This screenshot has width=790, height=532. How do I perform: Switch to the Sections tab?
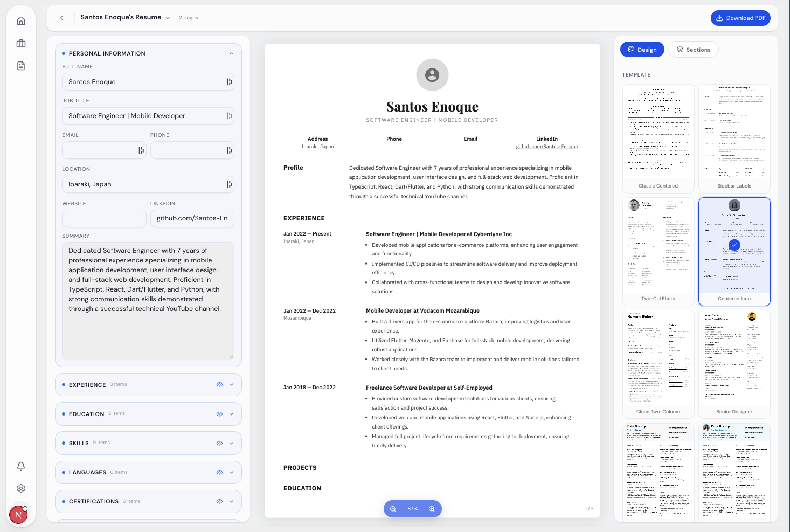[x=693, y=50]
